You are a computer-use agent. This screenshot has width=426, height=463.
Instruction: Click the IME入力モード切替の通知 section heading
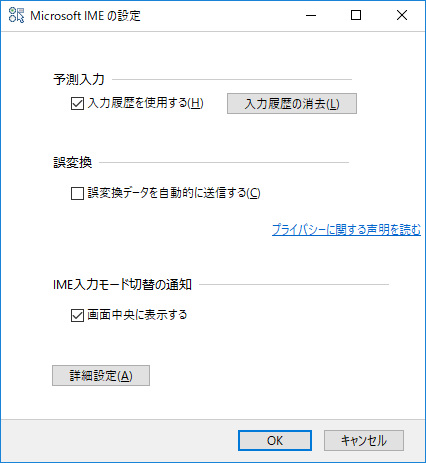pos(122,285)
